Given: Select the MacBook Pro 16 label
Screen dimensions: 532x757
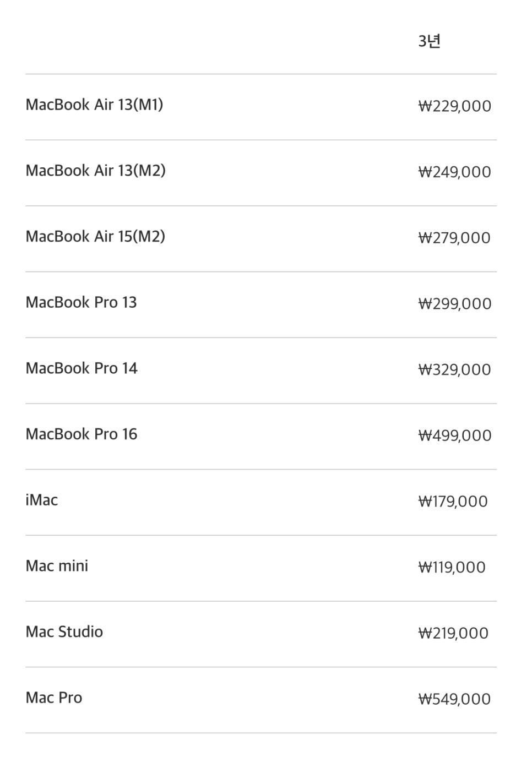Looking at the screenshot, I should (x=82, y=434).
